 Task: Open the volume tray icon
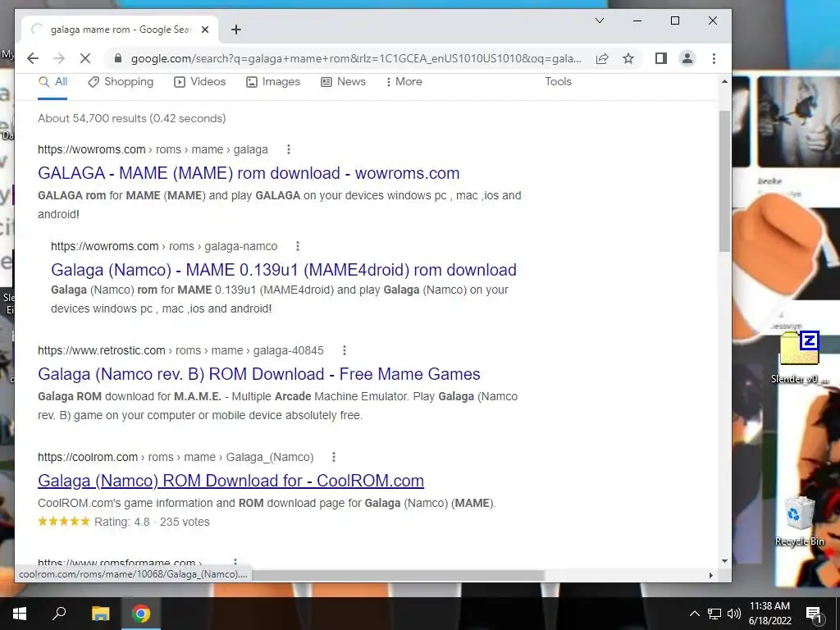[x=734, y=614]
